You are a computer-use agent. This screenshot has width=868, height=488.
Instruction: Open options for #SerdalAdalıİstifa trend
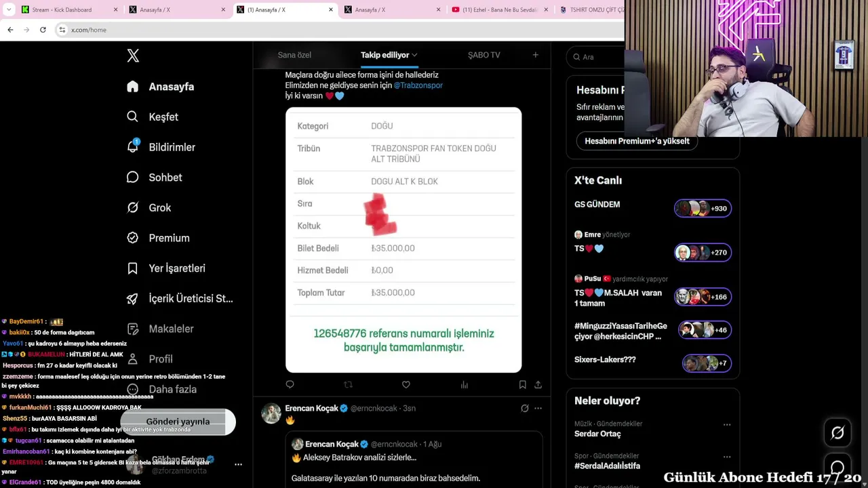[x=727, y=457]
